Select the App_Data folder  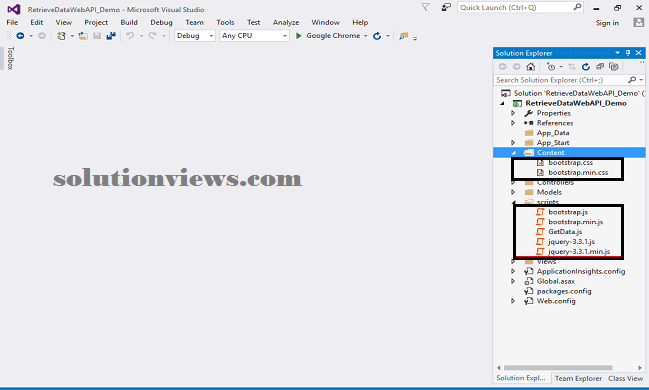click(x=553, y=133)
